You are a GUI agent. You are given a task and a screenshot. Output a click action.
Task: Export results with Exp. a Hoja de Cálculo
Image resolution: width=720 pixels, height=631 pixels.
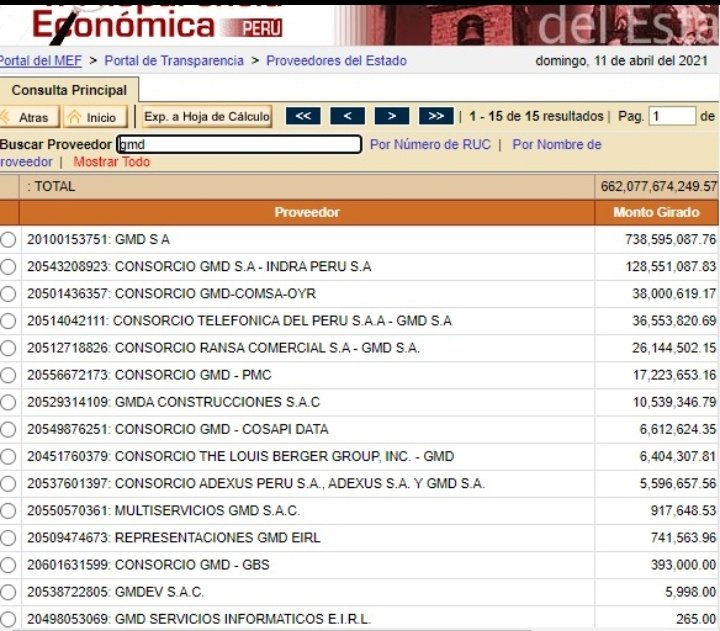207,117
